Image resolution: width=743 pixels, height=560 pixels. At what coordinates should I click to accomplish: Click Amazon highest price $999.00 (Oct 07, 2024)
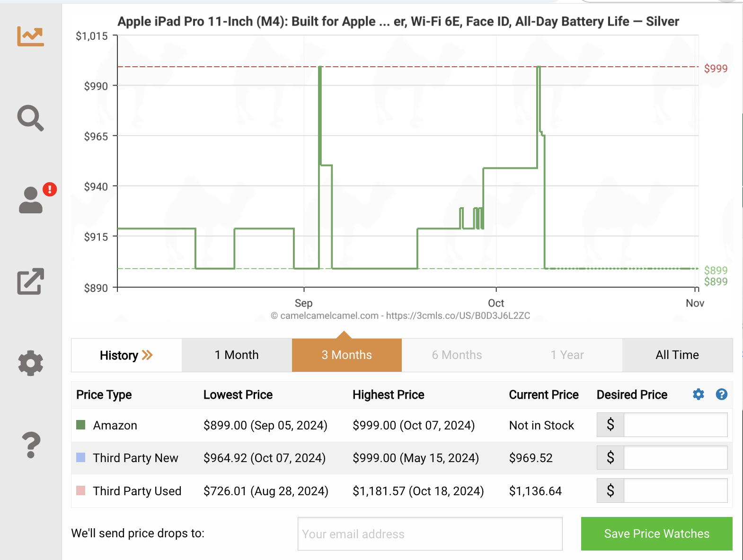pos(414,425)
